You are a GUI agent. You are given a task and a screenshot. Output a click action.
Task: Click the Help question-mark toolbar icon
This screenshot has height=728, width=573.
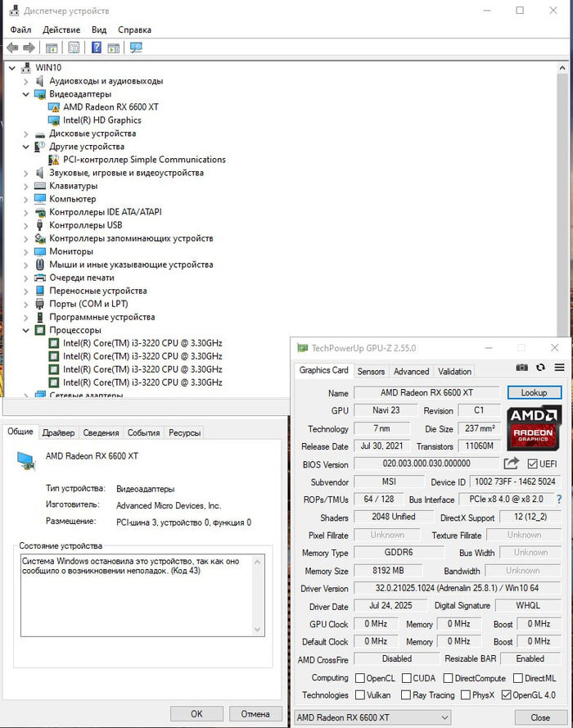click(x=96, y=47)
